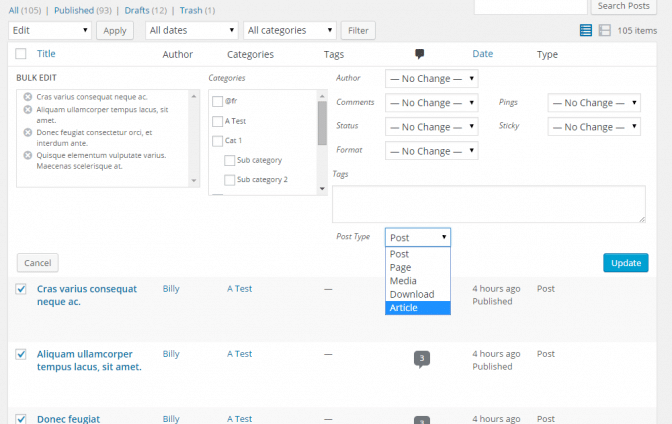Switch to list view mode icon
This screenshot has height=424, width=672.
tap(585, 30)
